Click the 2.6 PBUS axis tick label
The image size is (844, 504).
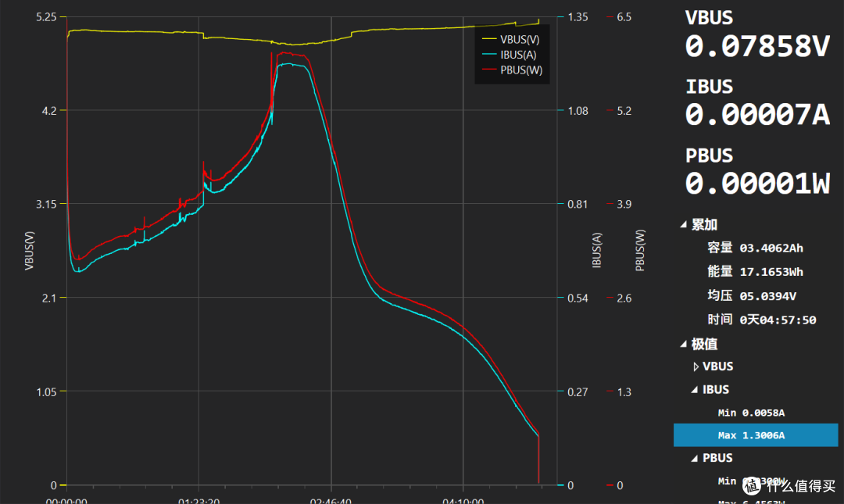pos(624,298)
